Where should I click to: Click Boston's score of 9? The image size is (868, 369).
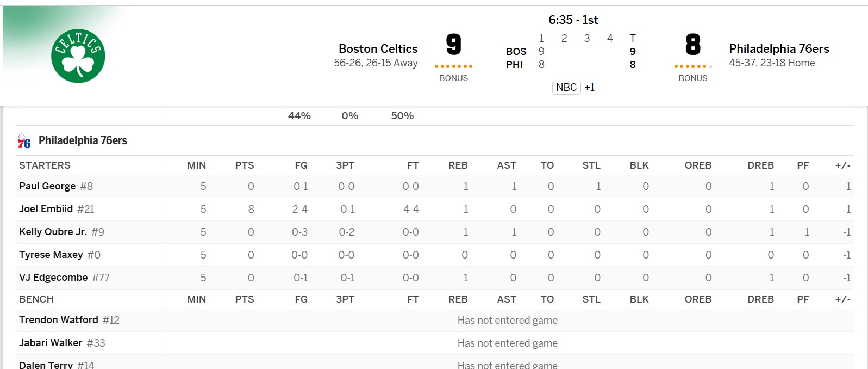453,45
